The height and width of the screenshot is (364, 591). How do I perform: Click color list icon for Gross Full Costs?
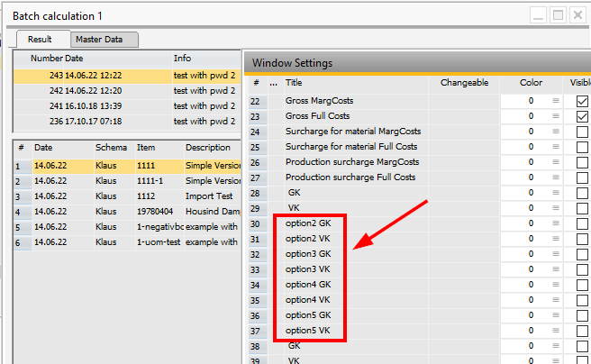[x=556, y=116]
